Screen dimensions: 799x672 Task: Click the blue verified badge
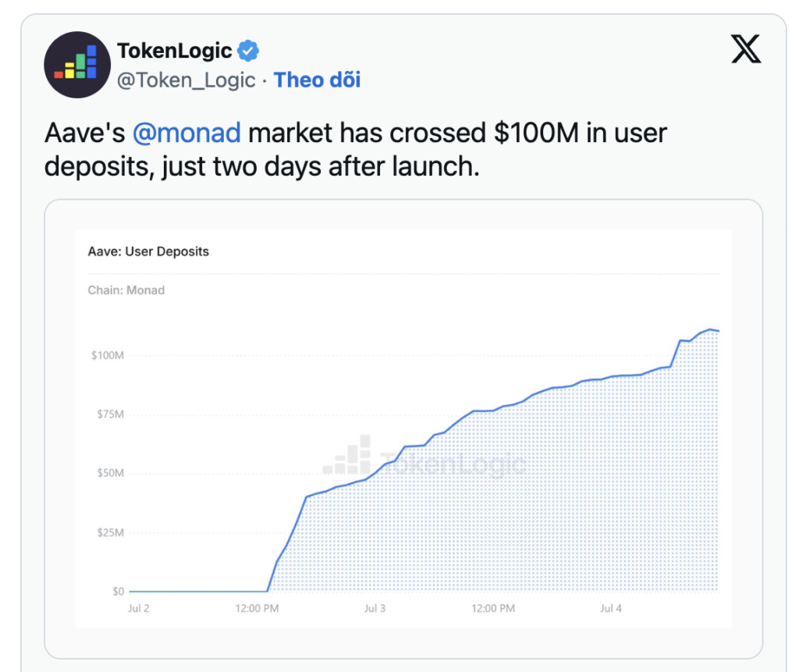point(249,51)
